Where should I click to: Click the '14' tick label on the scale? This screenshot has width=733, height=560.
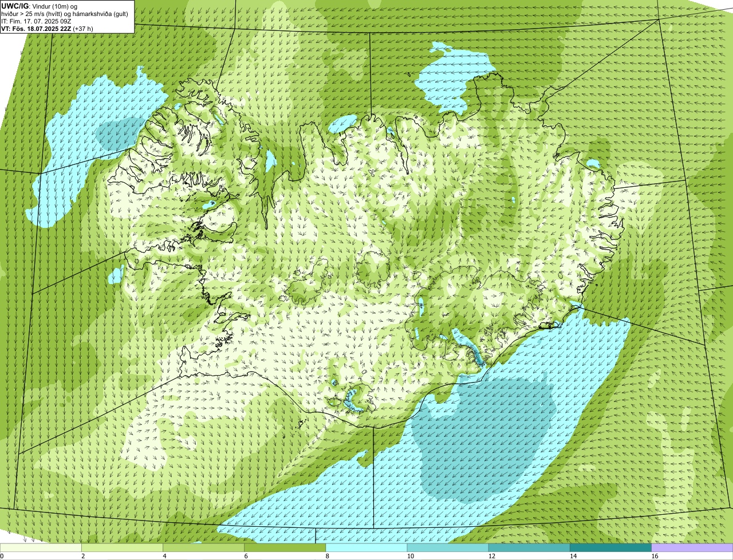[573, 556]
